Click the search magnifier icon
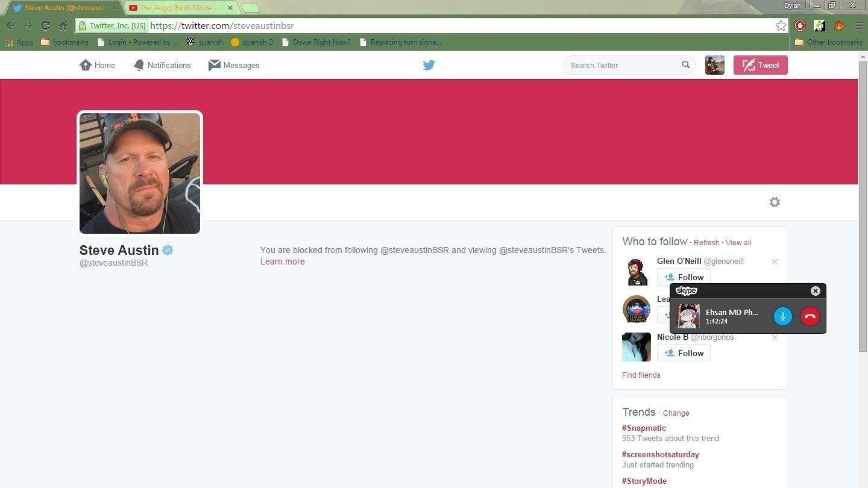868x488 pixels. pyautogui.click(x=686, y=65)
